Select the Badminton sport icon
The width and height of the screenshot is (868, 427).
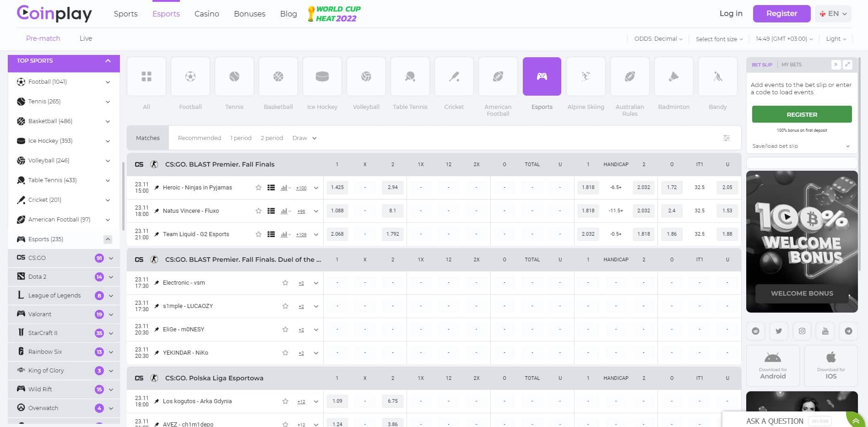tap(673, 77)
